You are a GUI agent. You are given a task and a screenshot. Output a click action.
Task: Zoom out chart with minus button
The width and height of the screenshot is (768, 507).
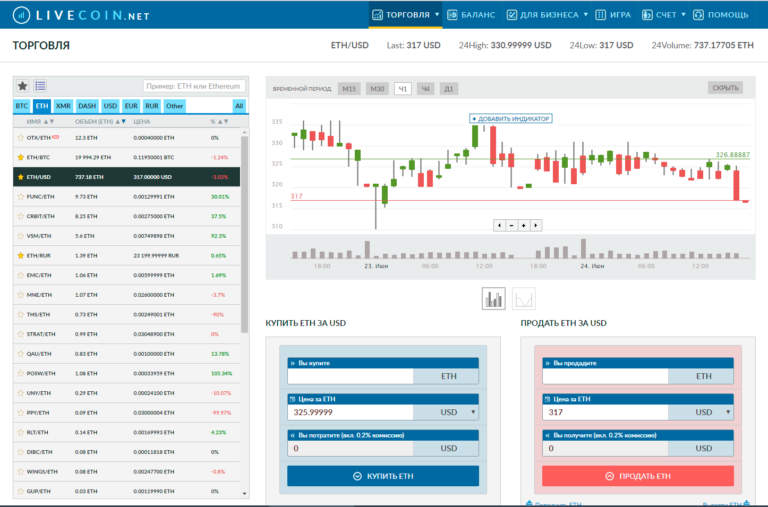511,225
